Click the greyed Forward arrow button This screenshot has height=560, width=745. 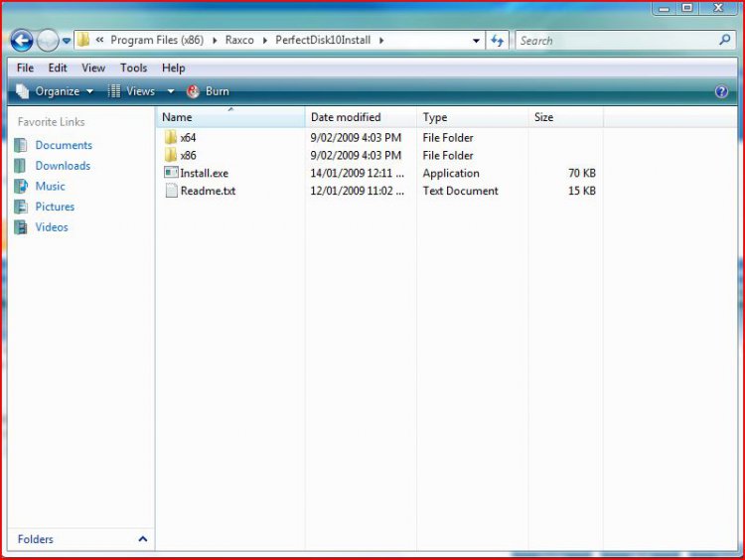[x=48, y=41]
